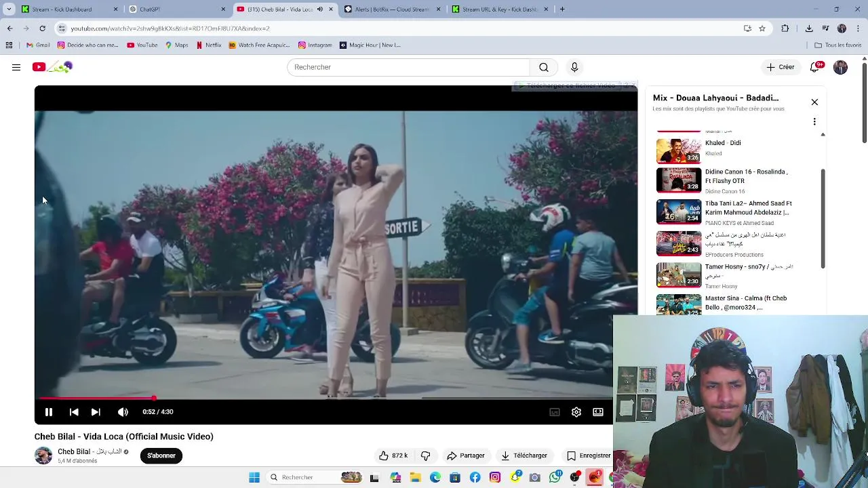Screen dimensions: 868x488
Task: Open the Windows Start menu
Action: click(254, 477)
